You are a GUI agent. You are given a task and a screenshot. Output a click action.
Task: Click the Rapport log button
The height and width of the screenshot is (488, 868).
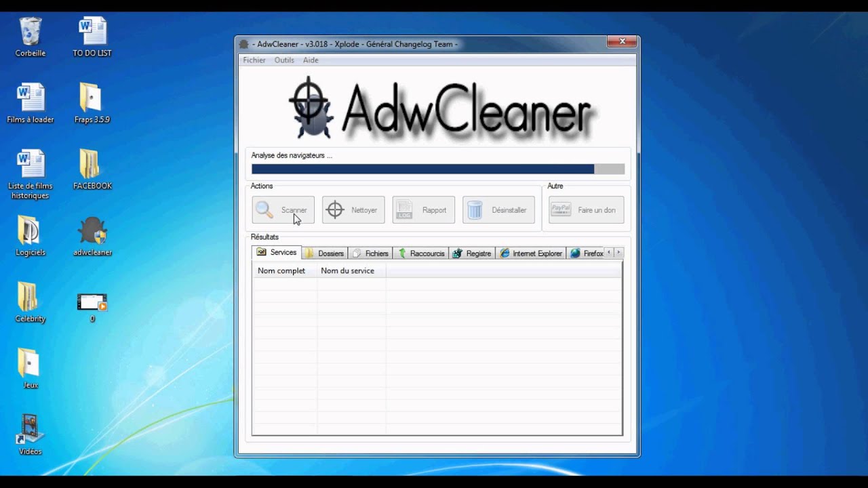(x=424, y=210)
